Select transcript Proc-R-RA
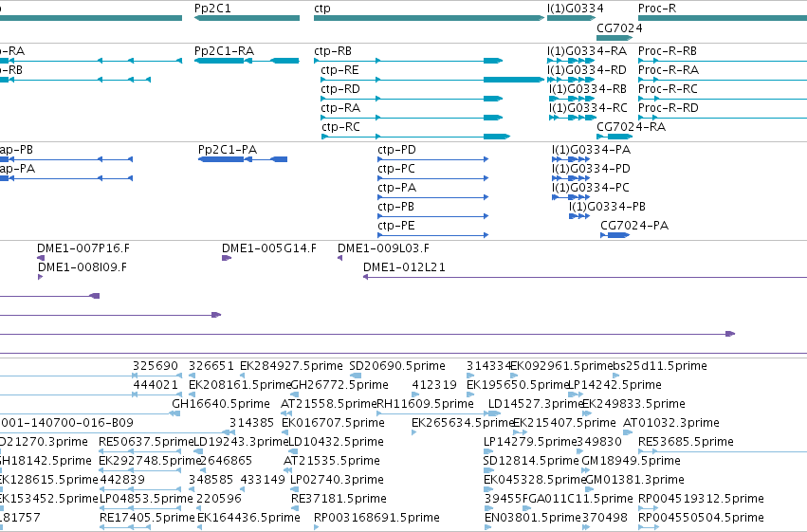Viewport: 807px width, 532px height. pos(723,80)
